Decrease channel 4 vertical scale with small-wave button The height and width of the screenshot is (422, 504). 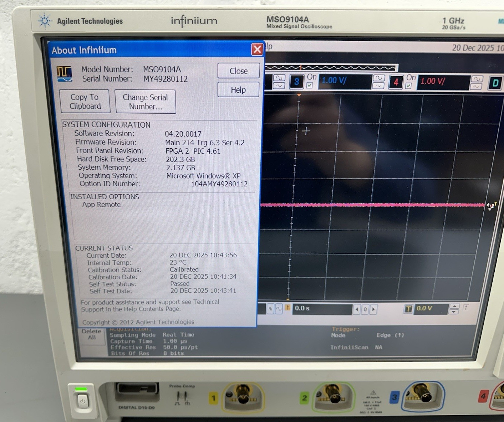pyautogui.click(x=477, y=87)
